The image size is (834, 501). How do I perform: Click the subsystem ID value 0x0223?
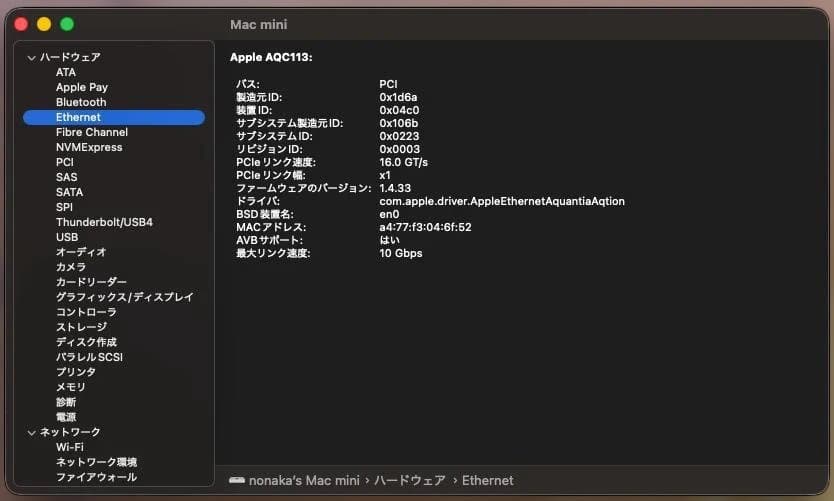coord(399,136)
